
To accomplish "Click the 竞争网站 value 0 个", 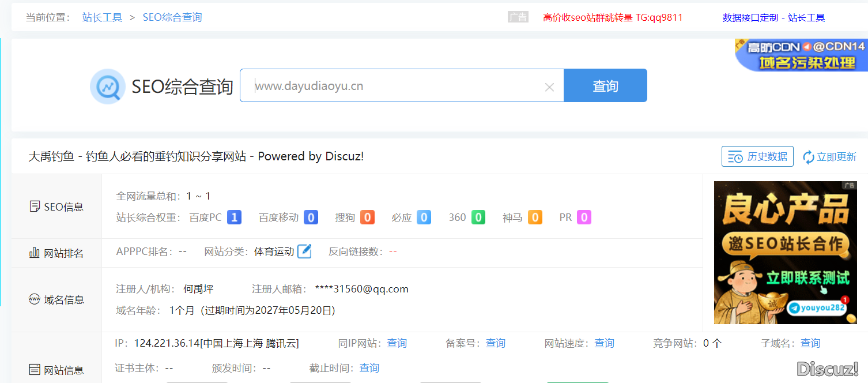I will pyautogui.click(x=712, y=343).
